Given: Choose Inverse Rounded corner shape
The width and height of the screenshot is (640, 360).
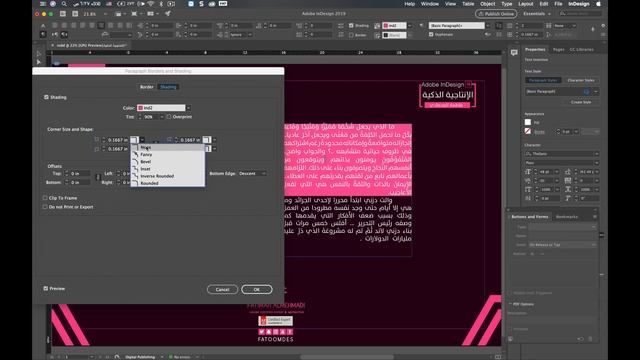Looking at the screenshot, I should coord(167,176).
